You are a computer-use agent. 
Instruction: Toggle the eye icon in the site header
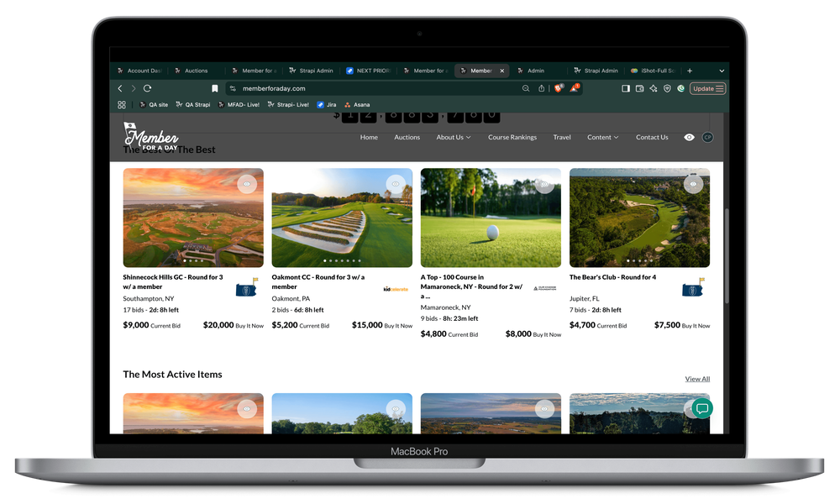pyautogui.click(x=689, y=138)
